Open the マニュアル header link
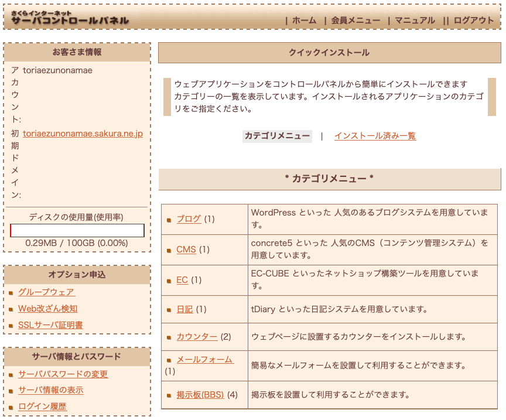 [x=415, y=21]
